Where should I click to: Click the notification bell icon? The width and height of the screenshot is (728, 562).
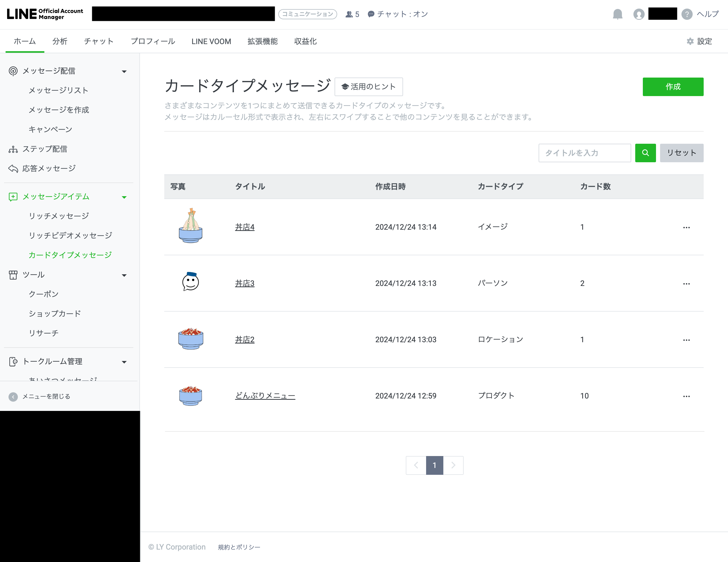617,14
